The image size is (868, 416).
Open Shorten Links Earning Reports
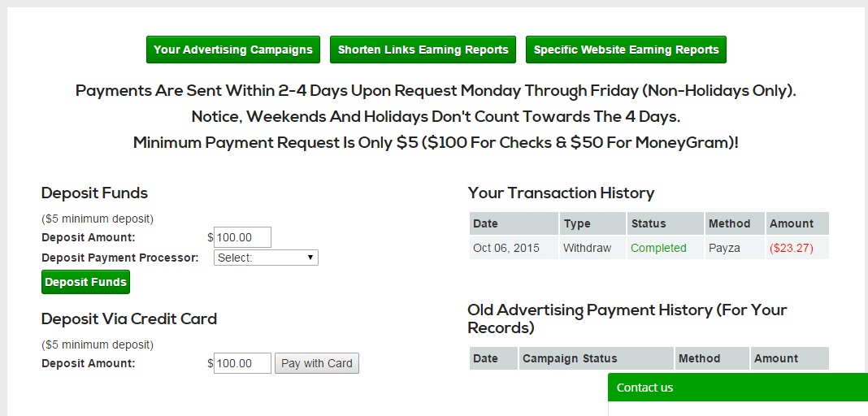point(423,50)
